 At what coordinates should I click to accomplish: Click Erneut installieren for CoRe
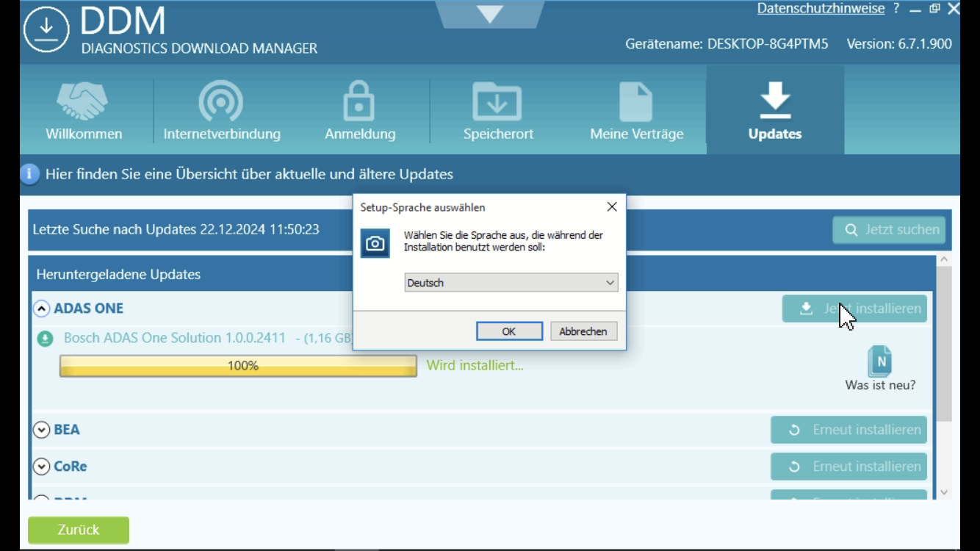[849, 467]
